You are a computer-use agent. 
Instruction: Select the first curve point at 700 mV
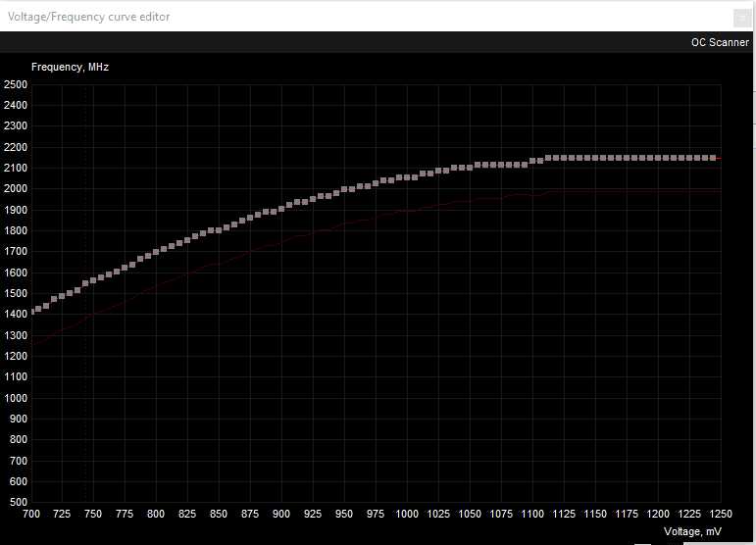tap(31, 312)
